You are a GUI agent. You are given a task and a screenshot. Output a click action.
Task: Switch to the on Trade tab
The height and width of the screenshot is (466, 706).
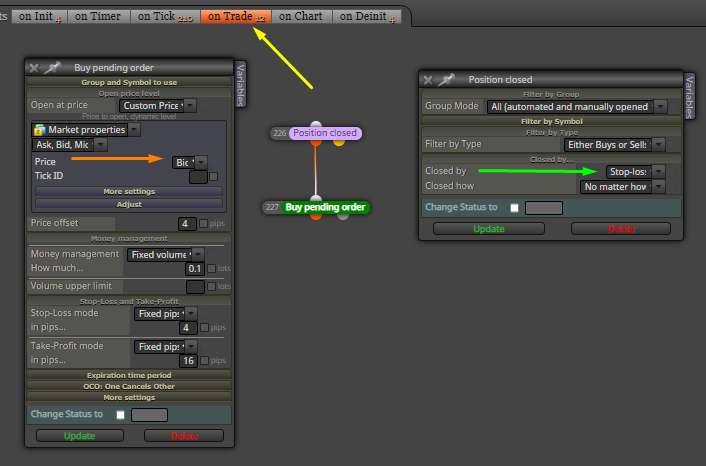(236, 17)
